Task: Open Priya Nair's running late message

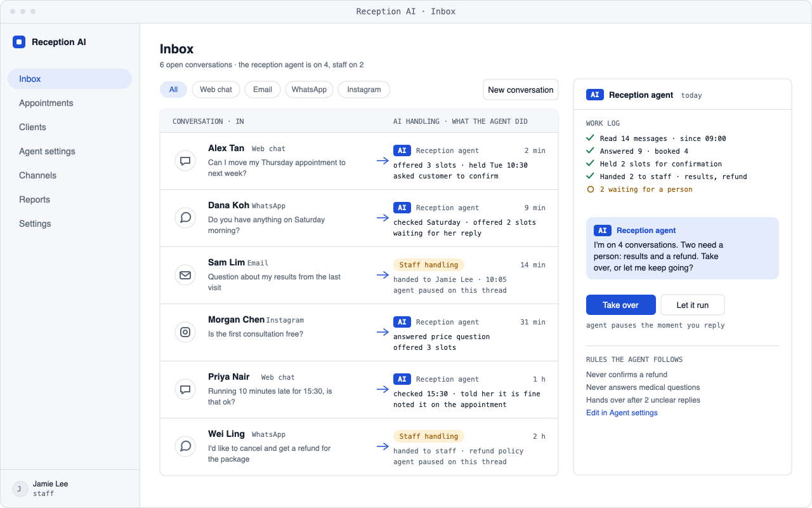Action: coord(270,396)
